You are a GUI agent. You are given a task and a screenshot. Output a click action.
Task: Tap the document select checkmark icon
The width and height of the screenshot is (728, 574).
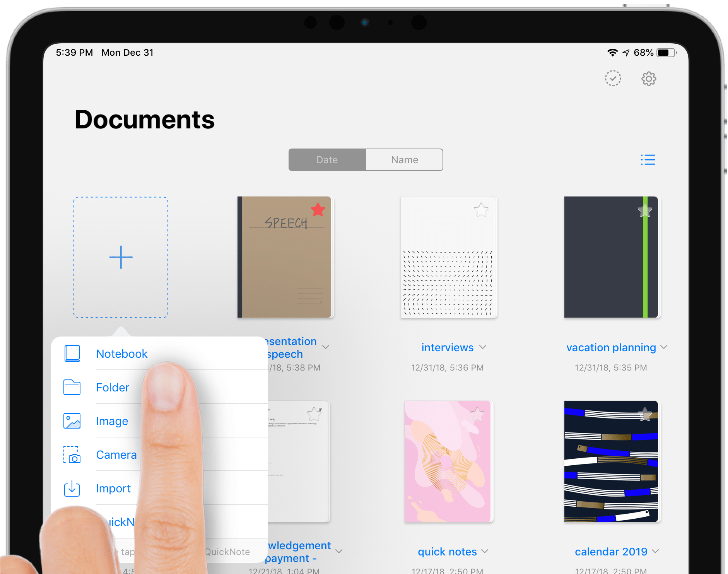613,79
